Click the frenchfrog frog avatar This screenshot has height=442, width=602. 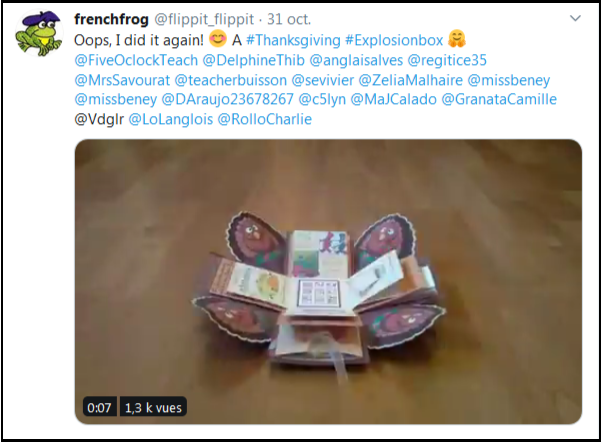(x=39, y=33)
